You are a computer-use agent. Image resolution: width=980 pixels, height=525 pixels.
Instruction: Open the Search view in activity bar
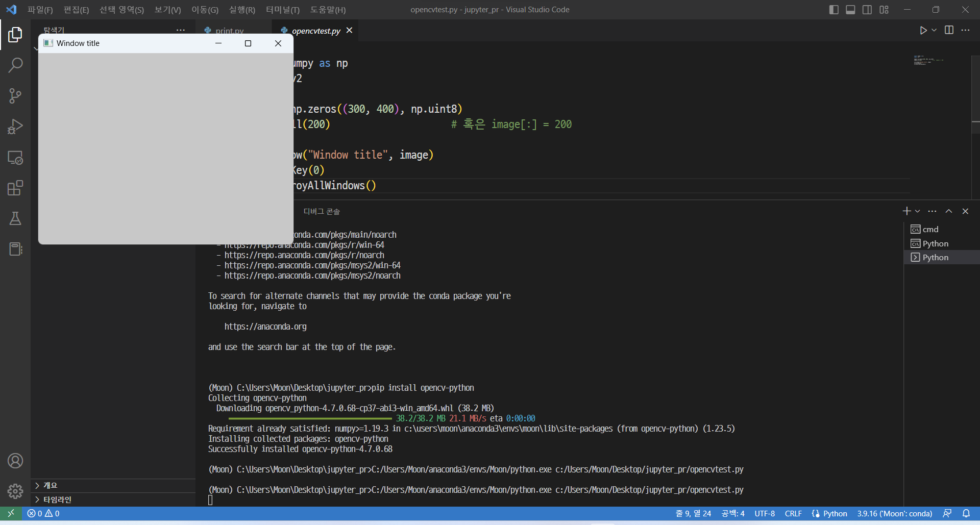pos(15,65)
